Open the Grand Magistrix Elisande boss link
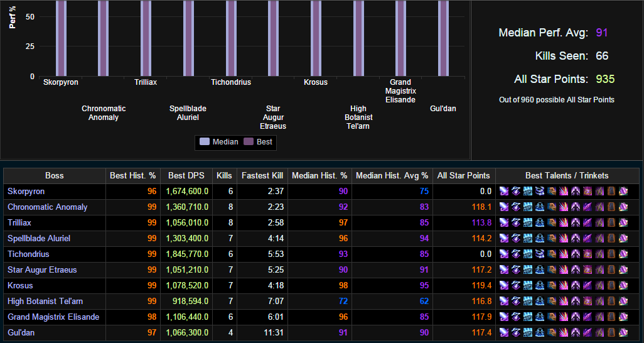This screenshot has width=644, height=343. [53, 317]
